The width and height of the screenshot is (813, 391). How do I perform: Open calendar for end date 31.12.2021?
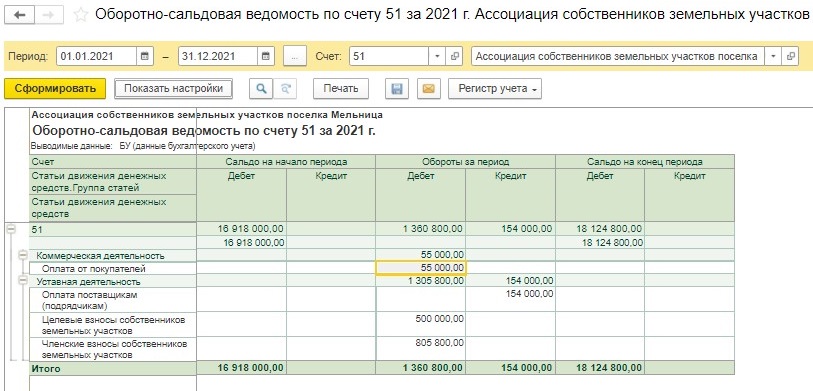pos(265,56)
